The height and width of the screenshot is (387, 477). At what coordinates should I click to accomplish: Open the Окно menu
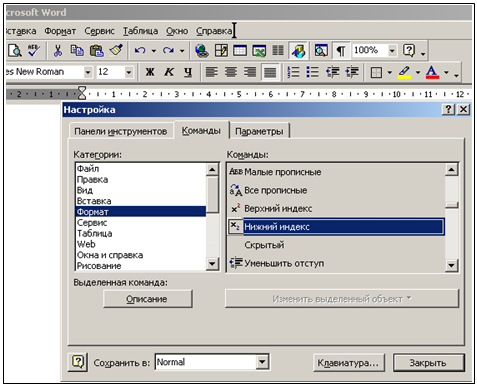177,31
